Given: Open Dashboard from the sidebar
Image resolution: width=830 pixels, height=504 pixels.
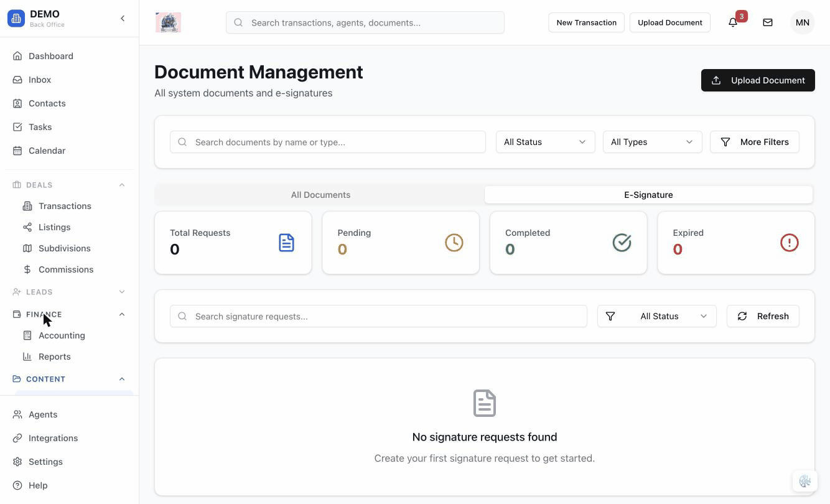Looking at the screenshot, I should point(69,56).
